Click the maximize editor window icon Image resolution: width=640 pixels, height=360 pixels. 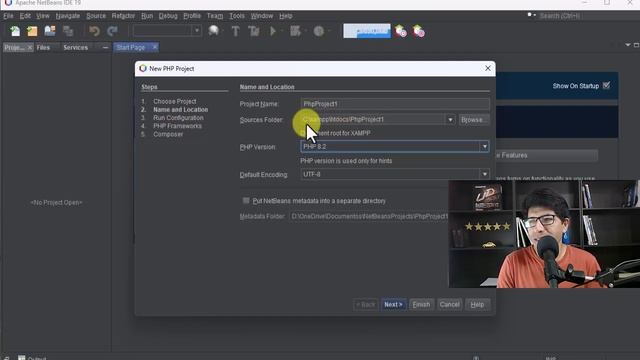point(636,45)
